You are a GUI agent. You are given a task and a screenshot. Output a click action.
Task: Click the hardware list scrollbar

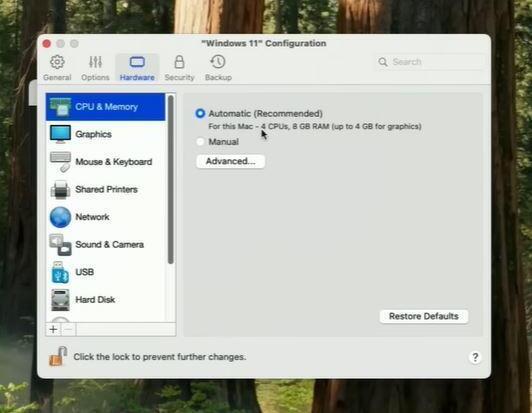pyautogui.click(x=171, y=180)
